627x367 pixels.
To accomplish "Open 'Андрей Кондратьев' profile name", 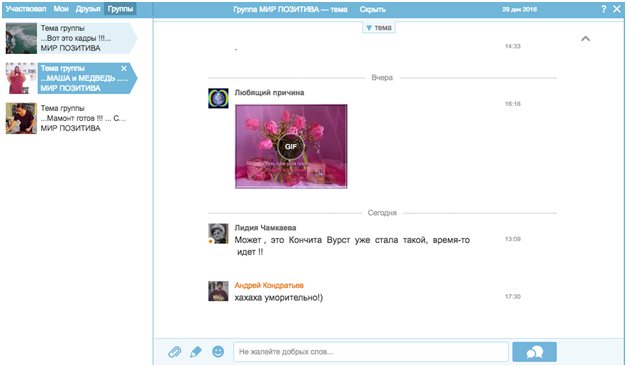I will point(269,285).
